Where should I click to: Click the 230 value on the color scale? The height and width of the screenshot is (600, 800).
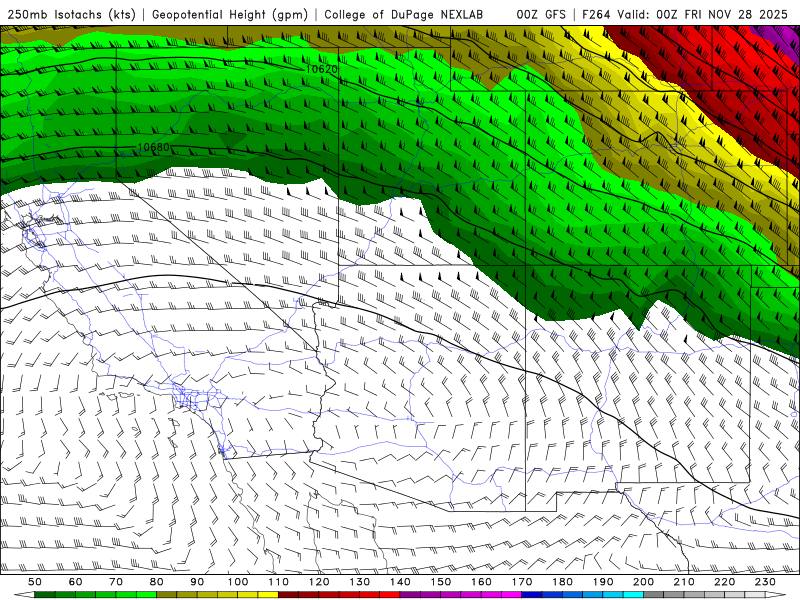click(x=765, y=582)
